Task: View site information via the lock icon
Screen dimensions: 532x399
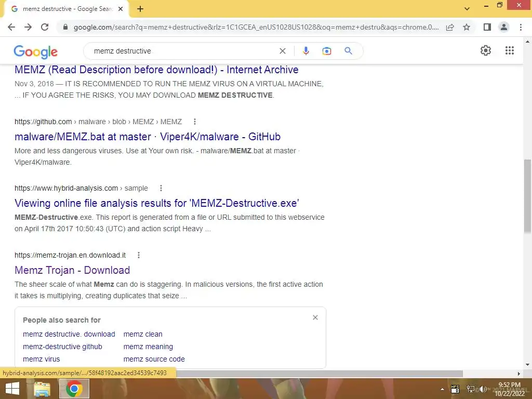Action: point(65,27)
